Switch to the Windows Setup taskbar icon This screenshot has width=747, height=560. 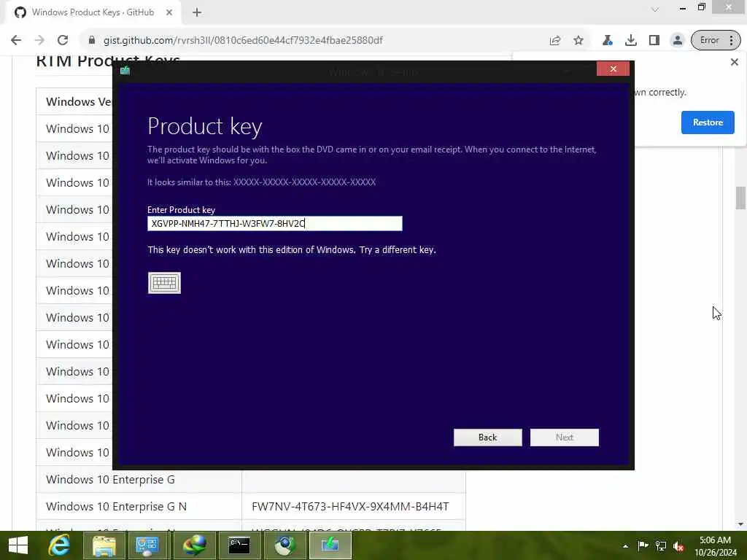[330, 545]
